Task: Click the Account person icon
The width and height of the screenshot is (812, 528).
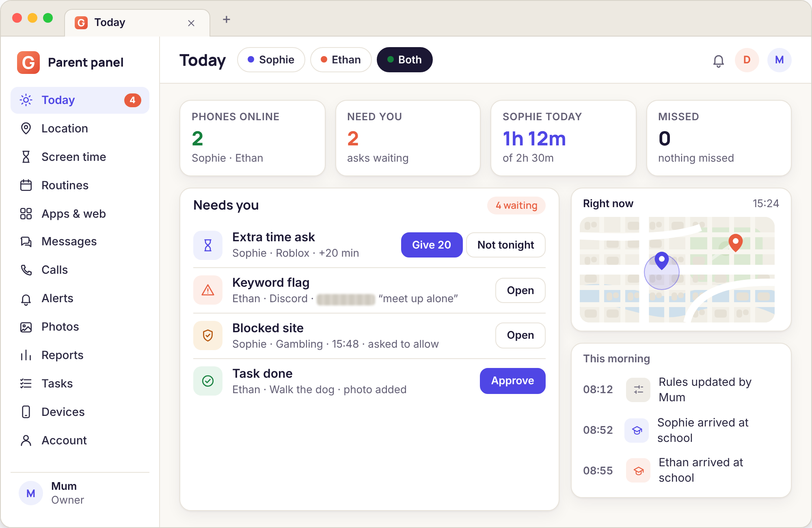Action: point(26,440)
